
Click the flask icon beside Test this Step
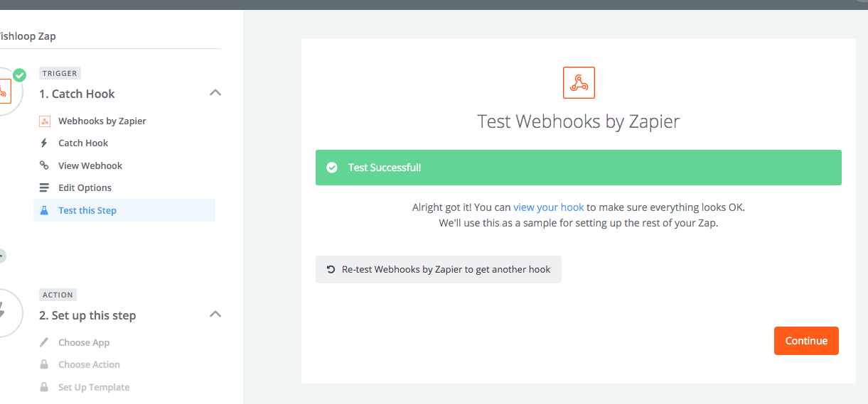[44, 211]
